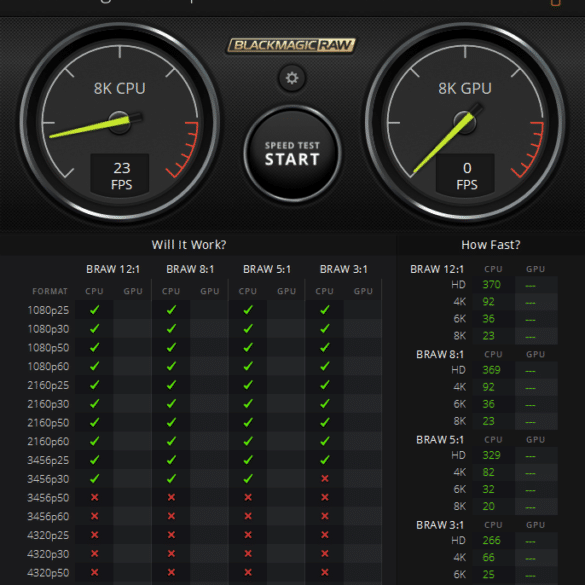This screenshot has width=585, height=585.
Task: Click the green check for 1080p50 BRAW 5:1 CPU
Action: 248,347
